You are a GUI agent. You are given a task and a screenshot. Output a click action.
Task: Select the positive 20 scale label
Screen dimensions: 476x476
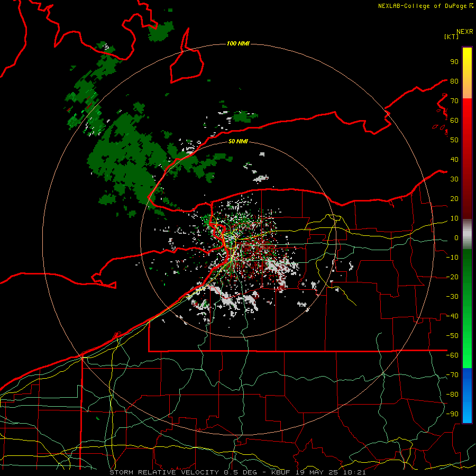pos(454,198)
